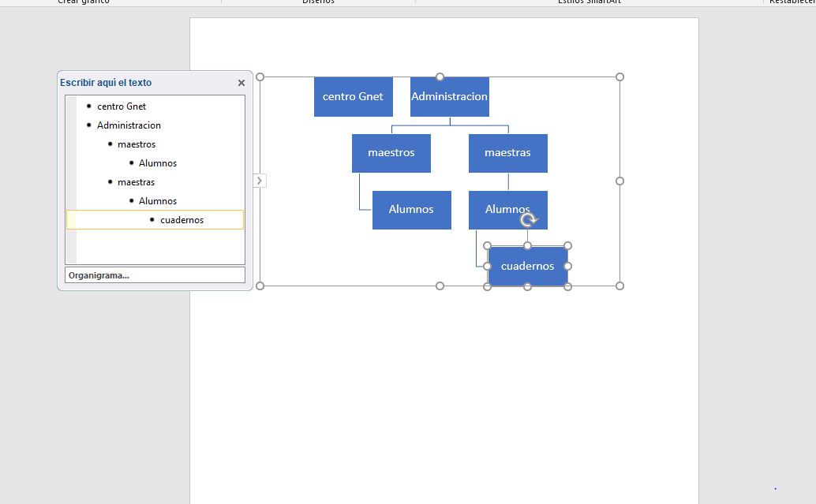
Task: Select the 'centro Gnet' diagram box
Action: click(x=353, y=97)
